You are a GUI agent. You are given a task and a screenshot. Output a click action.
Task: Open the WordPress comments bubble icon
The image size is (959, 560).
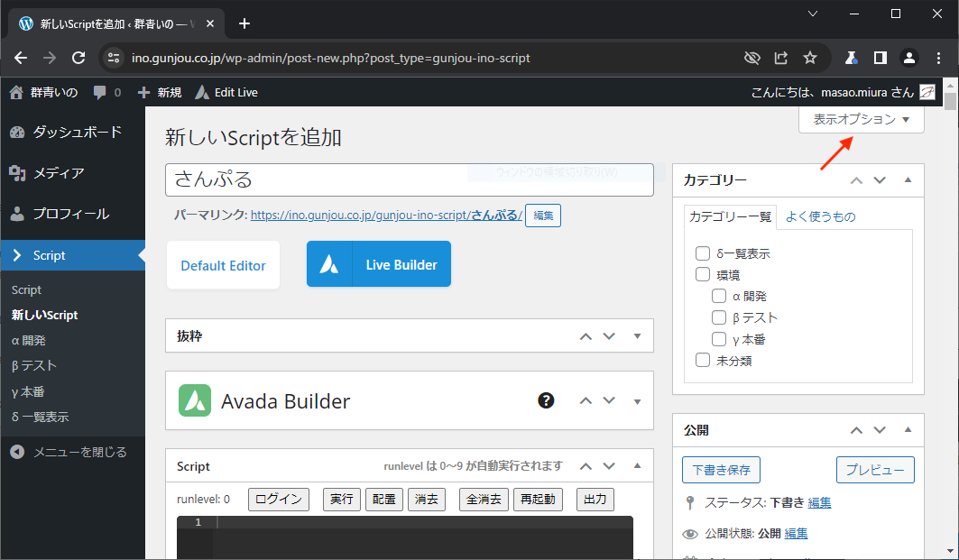click(99, 92)
